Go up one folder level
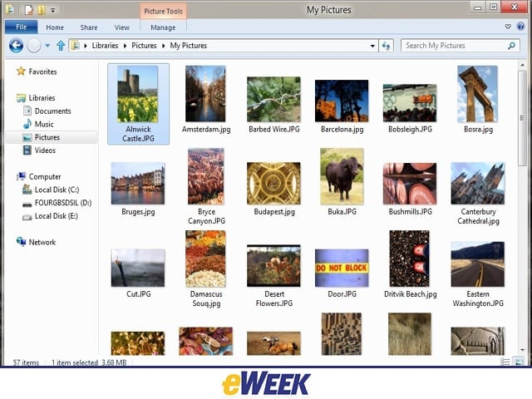The width and height of the screenshot is (532, 399). click(61, 46)
